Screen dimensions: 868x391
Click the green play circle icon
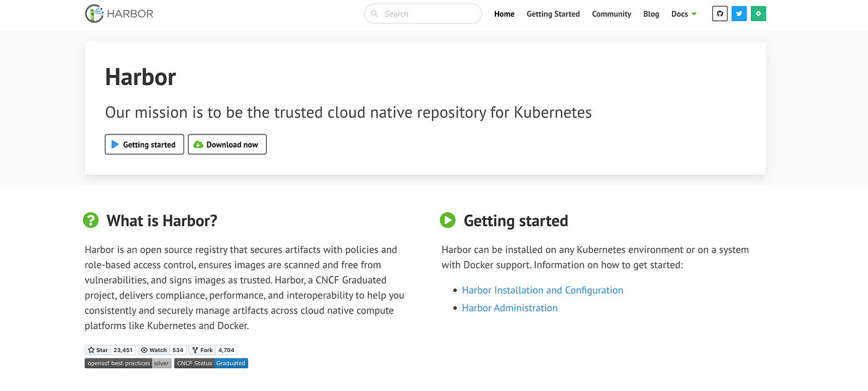pos(448,220)
